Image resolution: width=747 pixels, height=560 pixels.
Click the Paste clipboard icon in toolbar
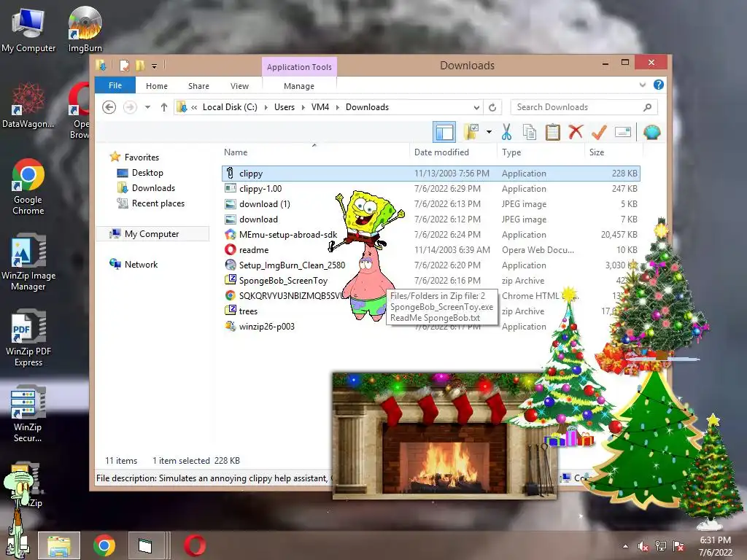pyautogui.click(x=553, y=132)
